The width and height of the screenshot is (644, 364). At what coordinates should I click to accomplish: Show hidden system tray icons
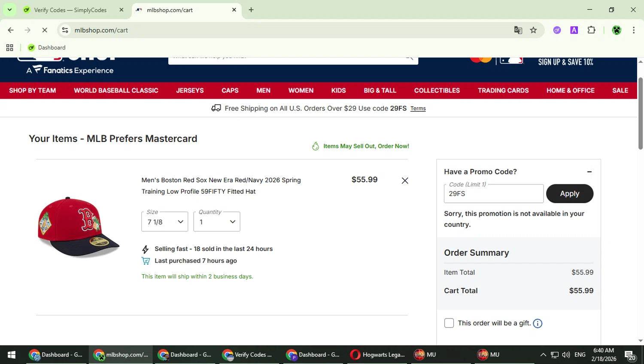(x=543, y=355)
